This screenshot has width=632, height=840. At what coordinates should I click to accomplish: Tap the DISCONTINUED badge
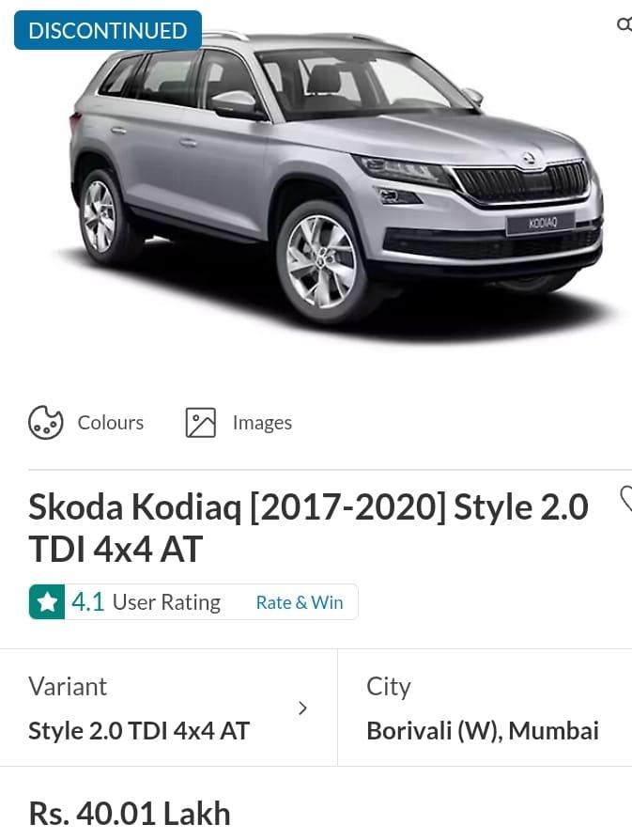108,30
